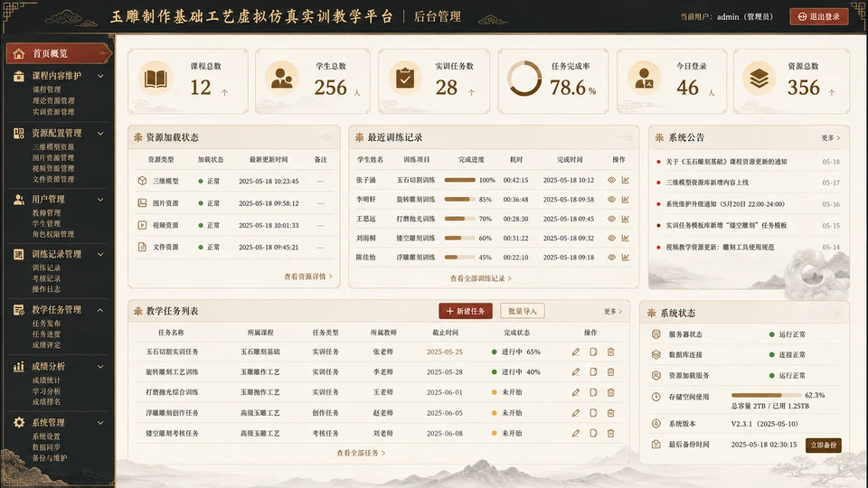Open 查看资源详情 link
The height and width of the screenshot is (488, 868).
pyautogui.click(x=308, y=277)
